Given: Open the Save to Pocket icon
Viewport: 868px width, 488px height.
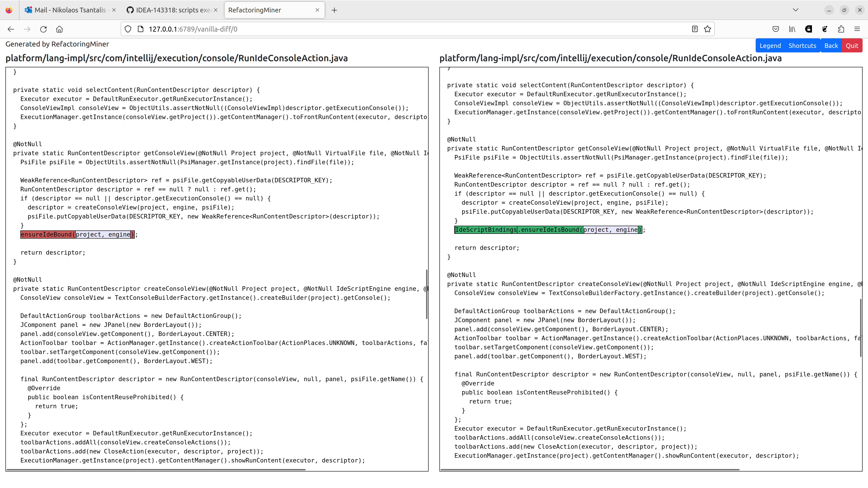Looking at the screenshot, I should tap(775, 29).
